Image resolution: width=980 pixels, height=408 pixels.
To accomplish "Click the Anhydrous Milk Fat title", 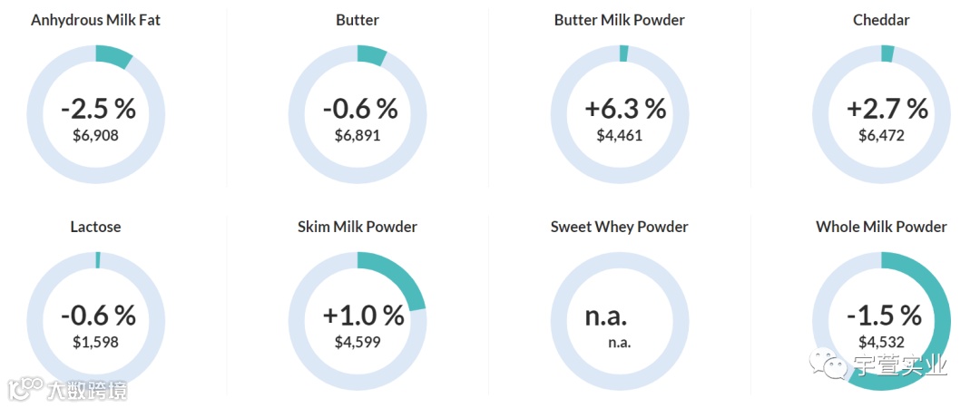I will coord(95,20).
